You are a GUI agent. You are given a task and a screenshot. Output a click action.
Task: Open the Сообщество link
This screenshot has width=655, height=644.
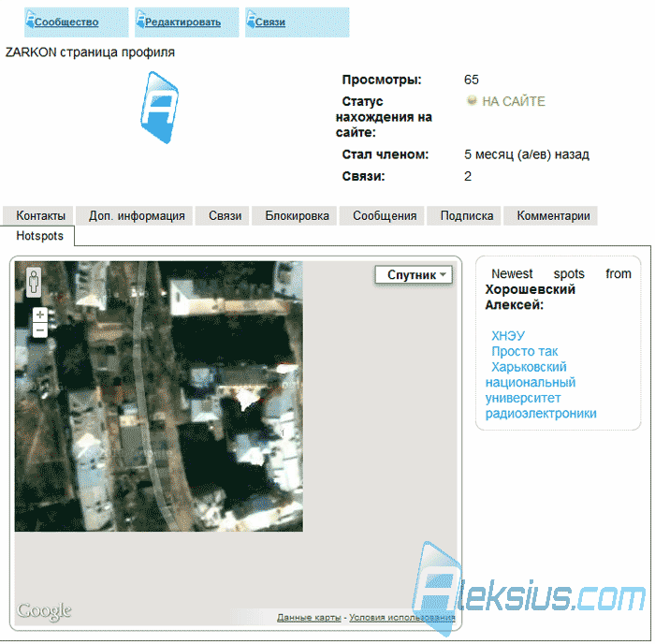[x=66, y=22]
